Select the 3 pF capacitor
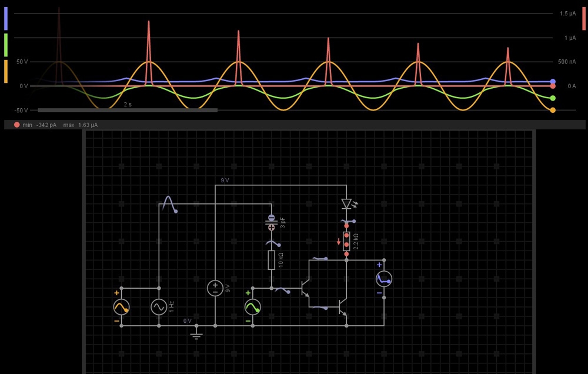 click(x=271, y=222)
